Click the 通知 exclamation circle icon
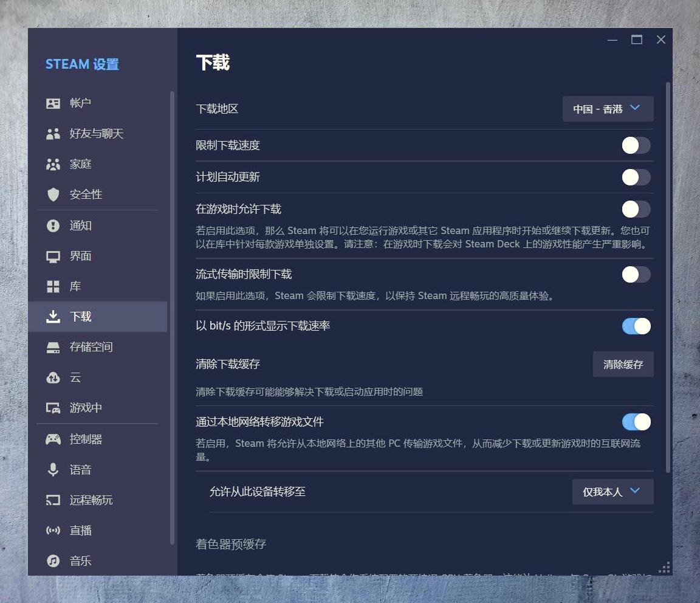The height and width of the screenshot is (603, 700). pyautogui.click(x=53, y=226)
